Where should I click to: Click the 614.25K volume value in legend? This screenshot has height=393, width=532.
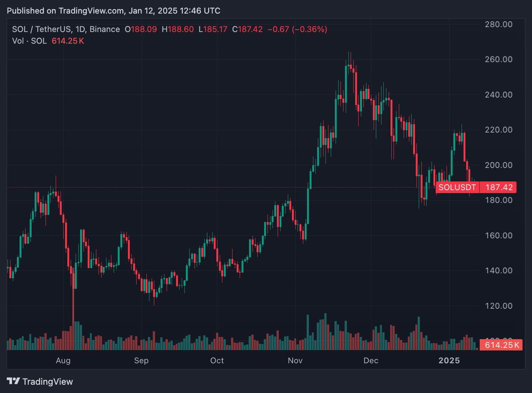[x=68, y=41]
